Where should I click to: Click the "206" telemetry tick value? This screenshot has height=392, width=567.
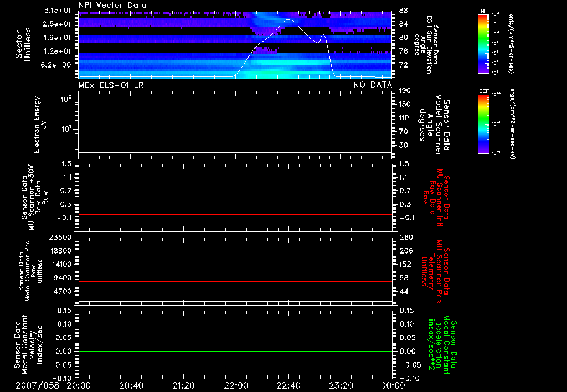tap(405, 251)
